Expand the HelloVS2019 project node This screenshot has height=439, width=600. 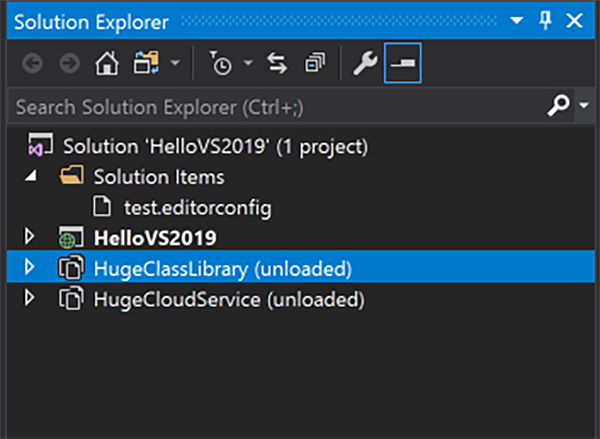[x=28, y=238]
